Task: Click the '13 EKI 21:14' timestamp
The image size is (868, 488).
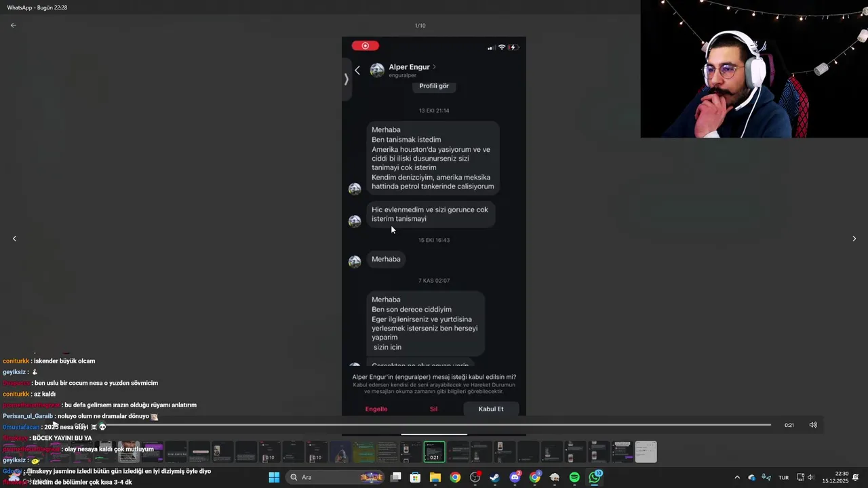Action: click(x=434, y=110)
